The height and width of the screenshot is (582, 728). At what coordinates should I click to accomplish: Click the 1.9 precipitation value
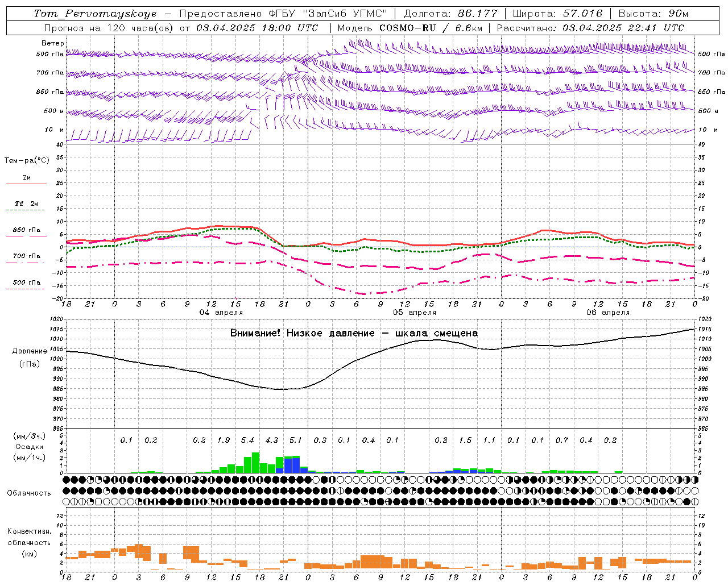tap(224, 440)
